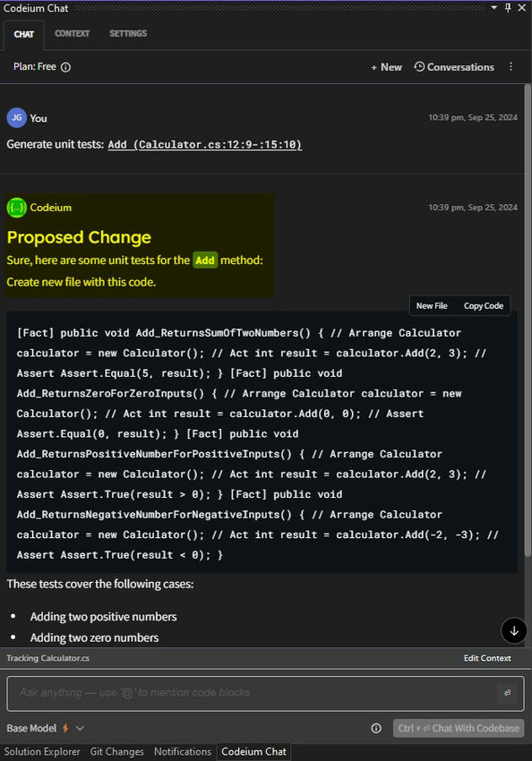The width and height of the screenshot is (532, 761).
Task: Click the info icon beside Chat With Codebase
Action: click(x=376, y=728)
